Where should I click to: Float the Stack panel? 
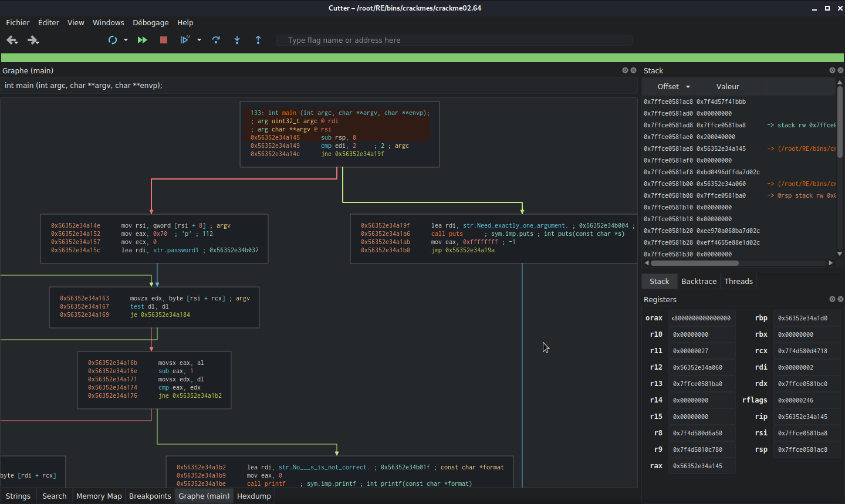click(832, 70)
